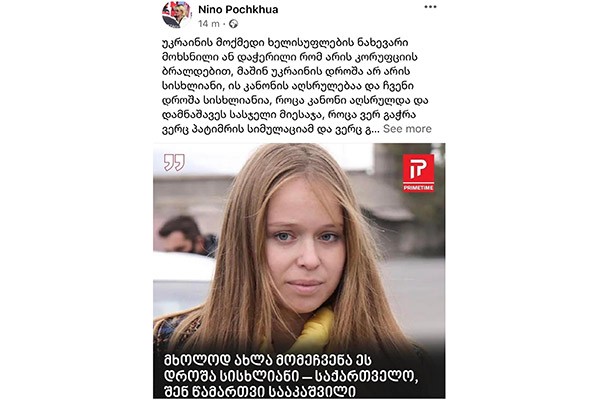The image size is (600, 400).
Task: Expand post text with See more
Action: point(407,129)
